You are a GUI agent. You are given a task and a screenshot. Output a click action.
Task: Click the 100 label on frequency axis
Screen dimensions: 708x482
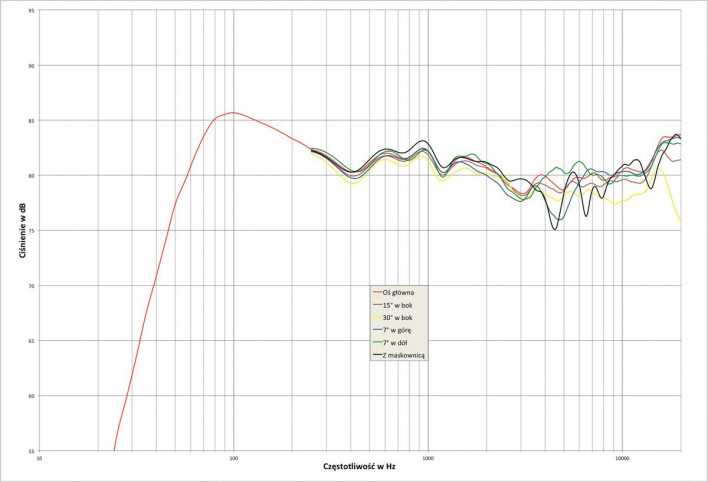pos(233,460)
